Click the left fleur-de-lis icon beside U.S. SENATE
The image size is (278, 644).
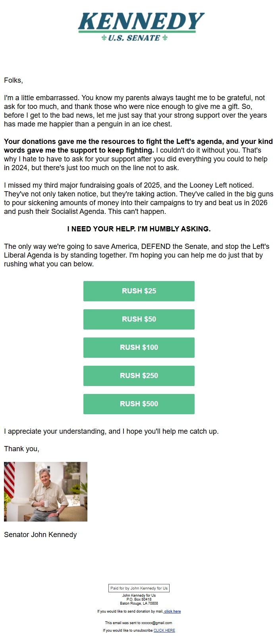coord(104,38)
